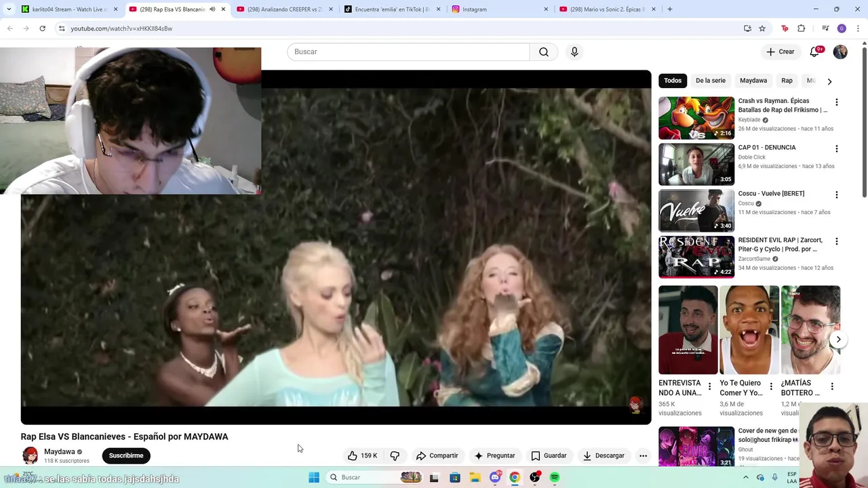Viewport: 868px width, 488px height.
Task: Open Cover de new gen thumbnail
Action: pos(696,447)
